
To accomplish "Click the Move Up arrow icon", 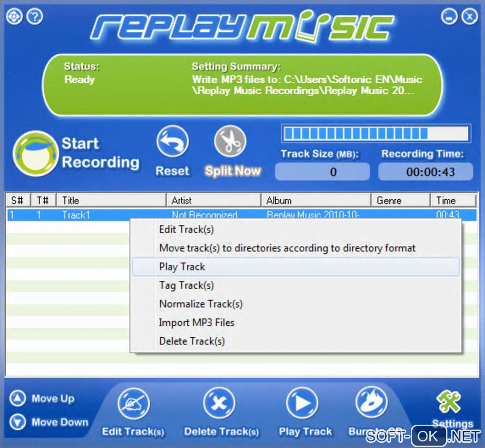I will [x=18, y=399].
